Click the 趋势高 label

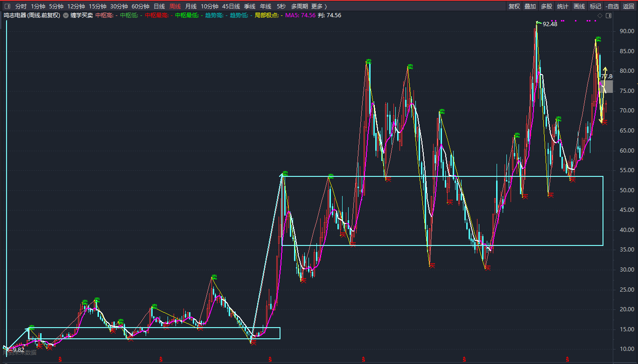click(x=214, y=15)
